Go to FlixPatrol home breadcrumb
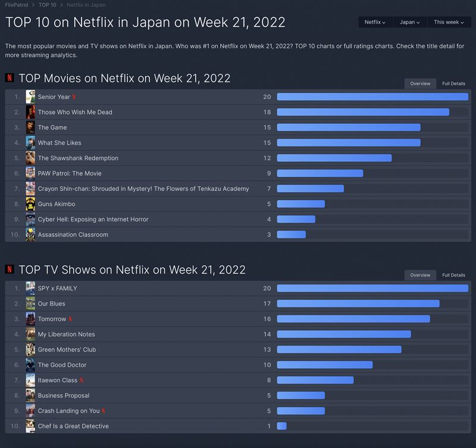Image resolution: width=476 pixels, height=448 pixels. click(17, 5)
